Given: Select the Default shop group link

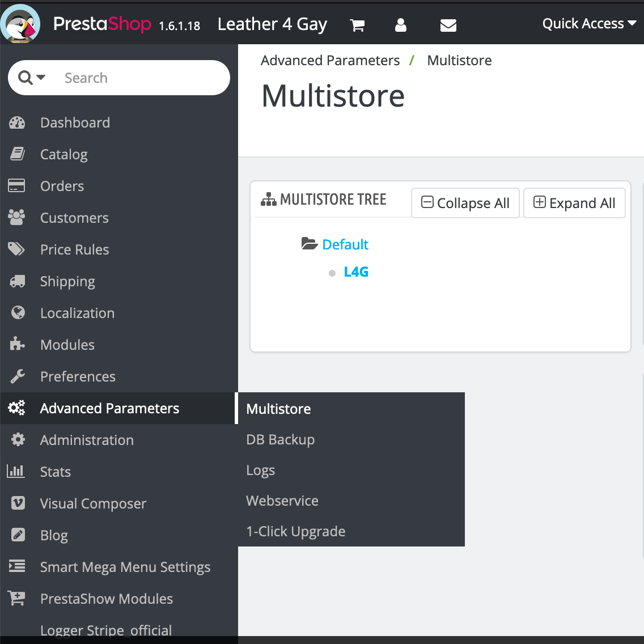Looking at the screenshot, I should 345,244.
